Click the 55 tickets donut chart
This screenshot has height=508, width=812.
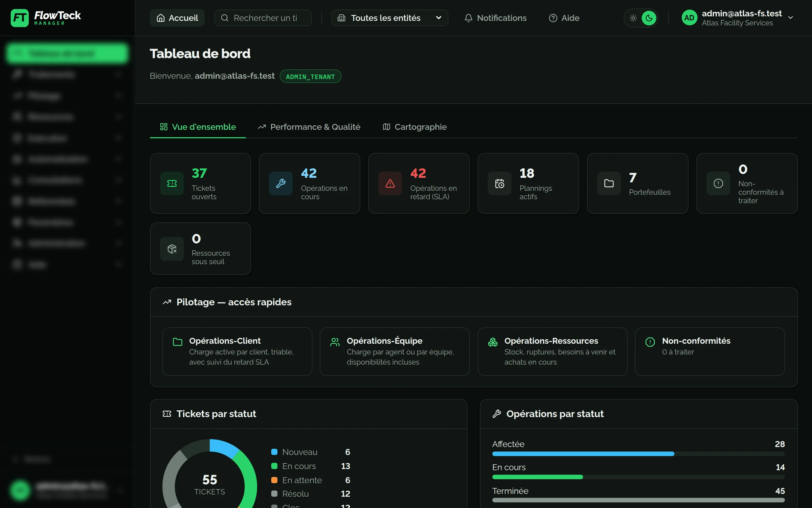tap(210, 474)
